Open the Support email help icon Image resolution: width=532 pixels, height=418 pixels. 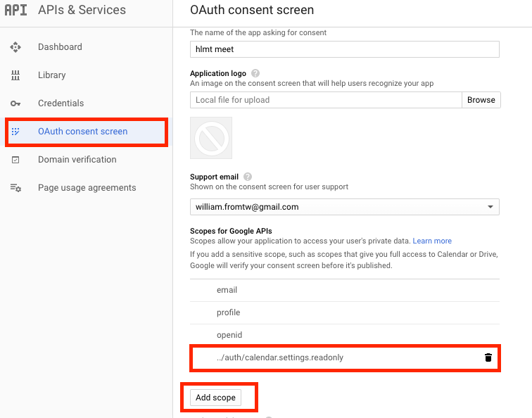click(x=248, y=177)
